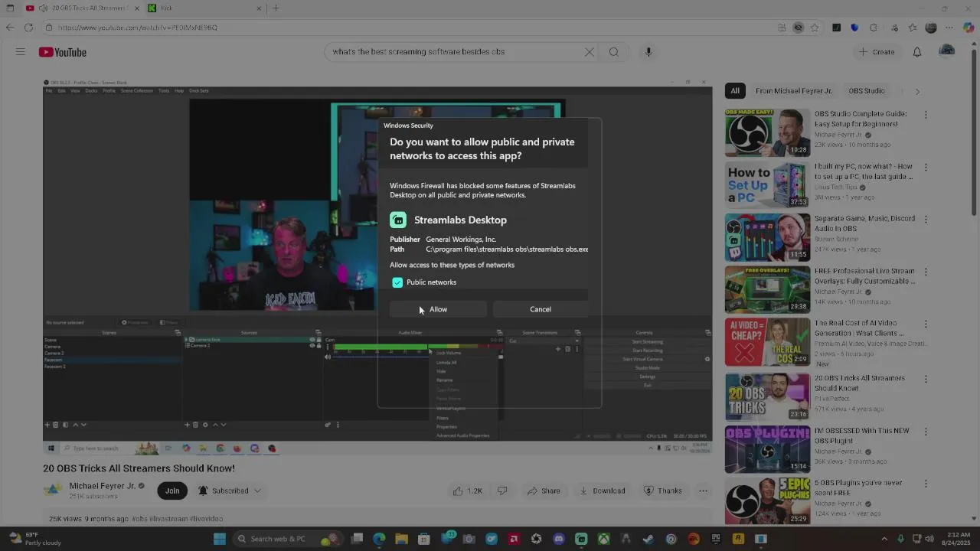Refresh the page with the reload button
980x551 pixels.
pos(28,28)
